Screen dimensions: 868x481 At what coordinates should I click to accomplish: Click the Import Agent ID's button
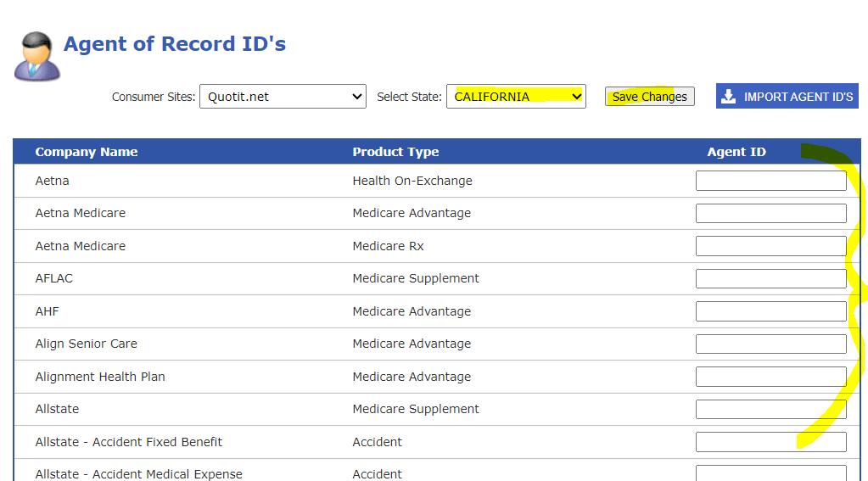point(787,97)
